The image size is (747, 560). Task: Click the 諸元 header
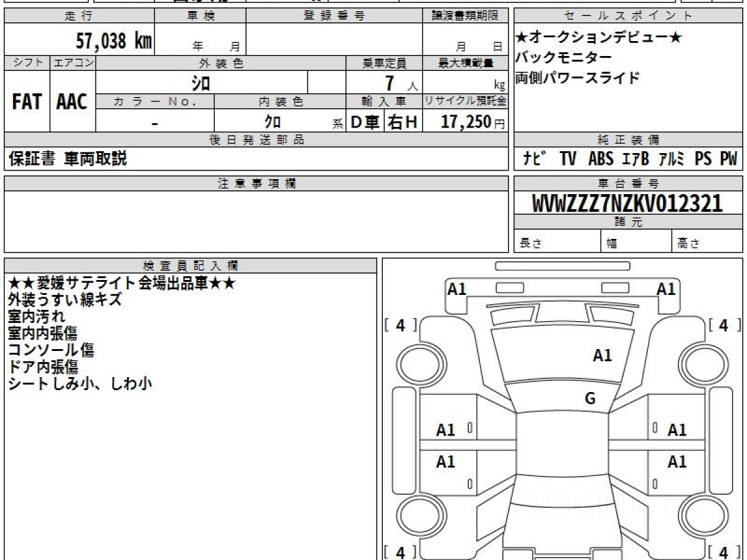click(x=628, y=222)
